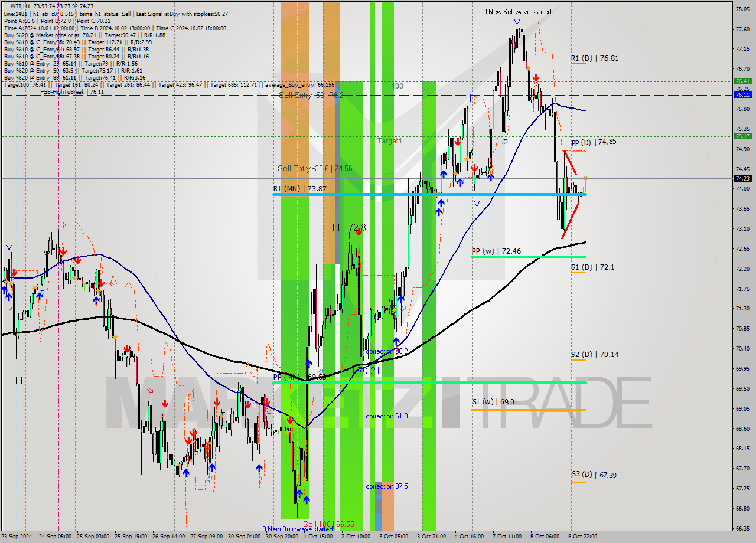This screenshot has height=543, width=756.
Task: Click the '7 Oct 11:00' time axis label
Action: [x=507, y=537]
